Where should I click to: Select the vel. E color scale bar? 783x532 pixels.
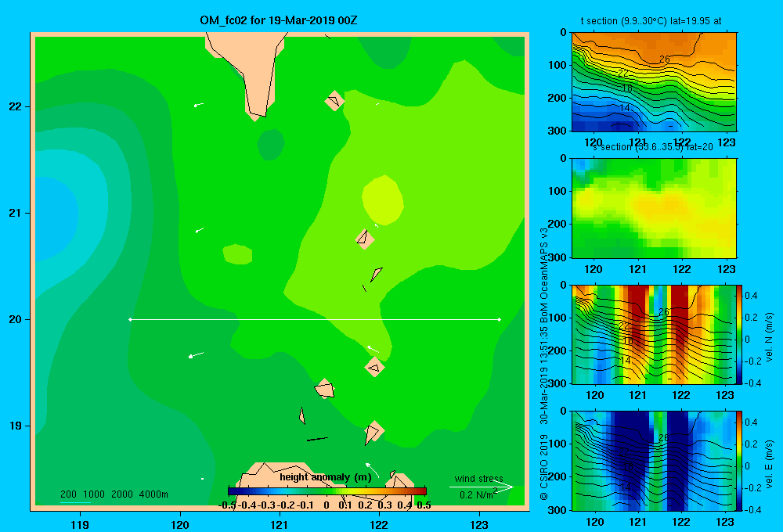[740, 461]
